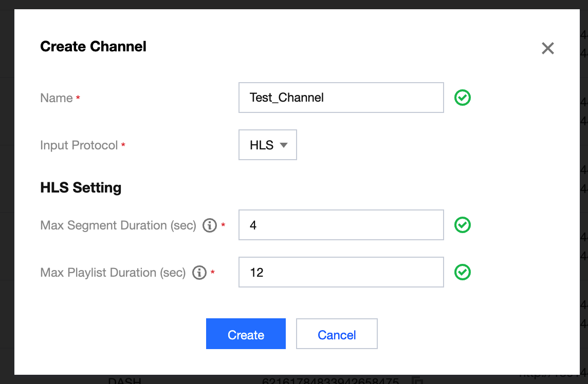Click the info icon for Max Segment Duration
The height and width of the screenshot is (384, 588).
click(x=210, y=225)
